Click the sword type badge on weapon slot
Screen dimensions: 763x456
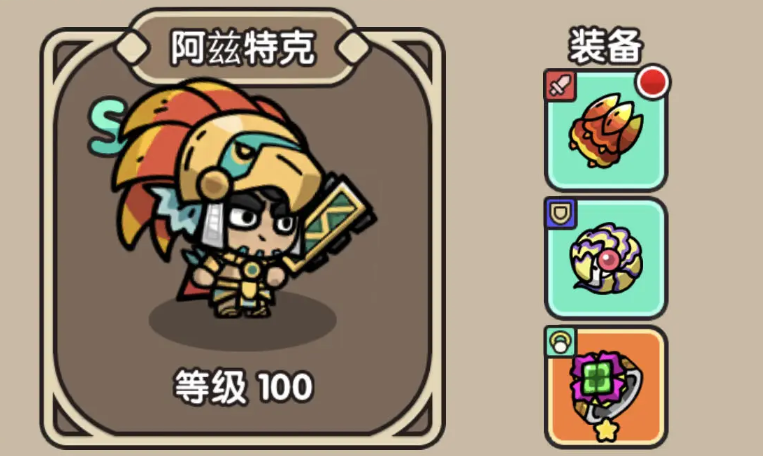560,85
